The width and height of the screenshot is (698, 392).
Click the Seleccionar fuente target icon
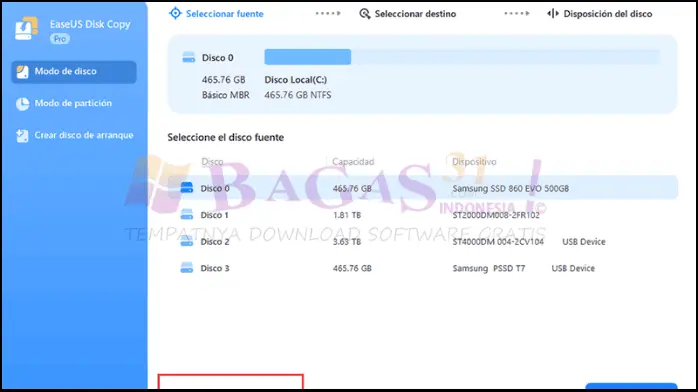tap(175, 13)
